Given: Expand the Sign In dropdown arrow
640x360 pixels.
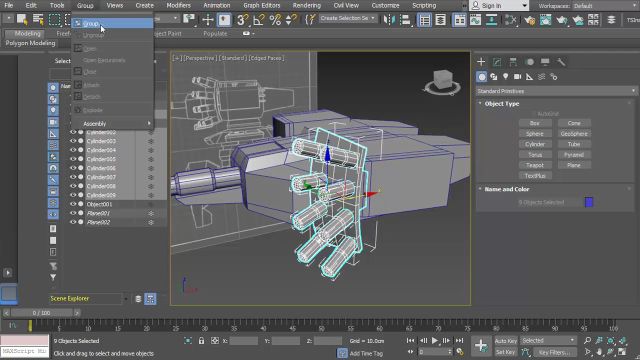Looking at the screenshot, I should click(524, 6).
